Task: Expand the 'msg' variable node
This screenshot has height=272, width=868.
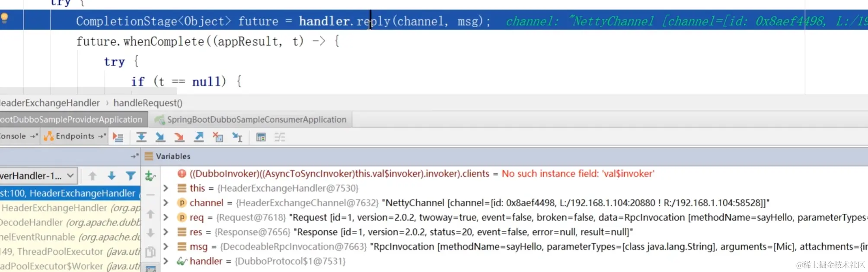Action: coord(166,247)
